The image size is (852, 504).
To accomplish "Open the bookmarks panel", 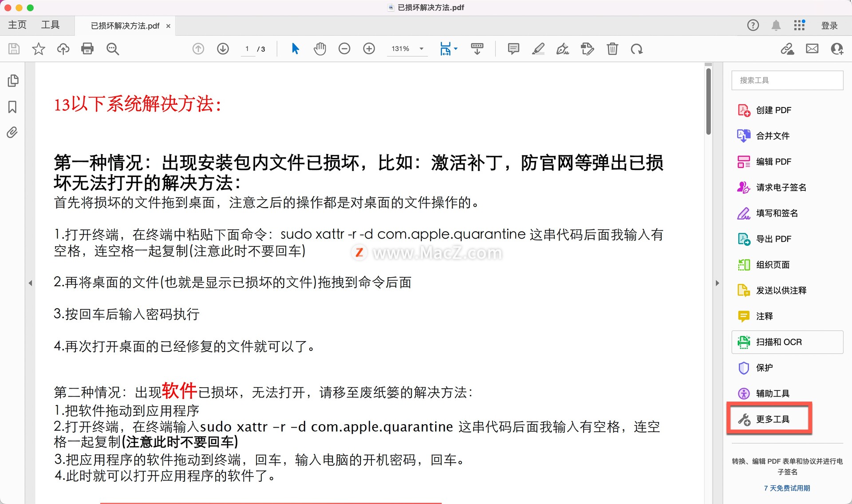I will pos(12,107).
